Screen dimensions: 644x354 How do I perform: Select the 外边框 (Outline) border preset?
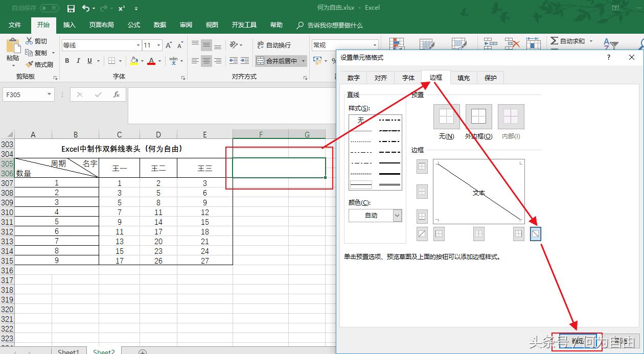[478, 116]
